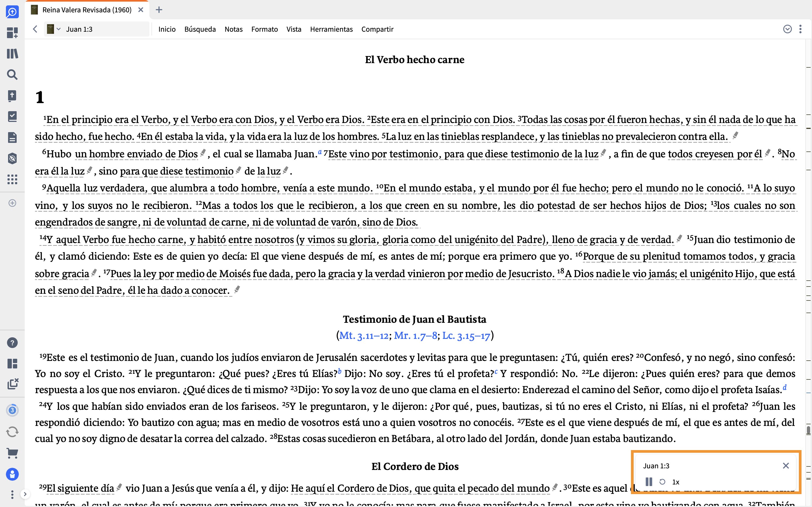Image resolution: width=812 pixels, height=507 pixels.
Task: Click the El Verbo hecho carne heading
Action: (x=414, y=60)
